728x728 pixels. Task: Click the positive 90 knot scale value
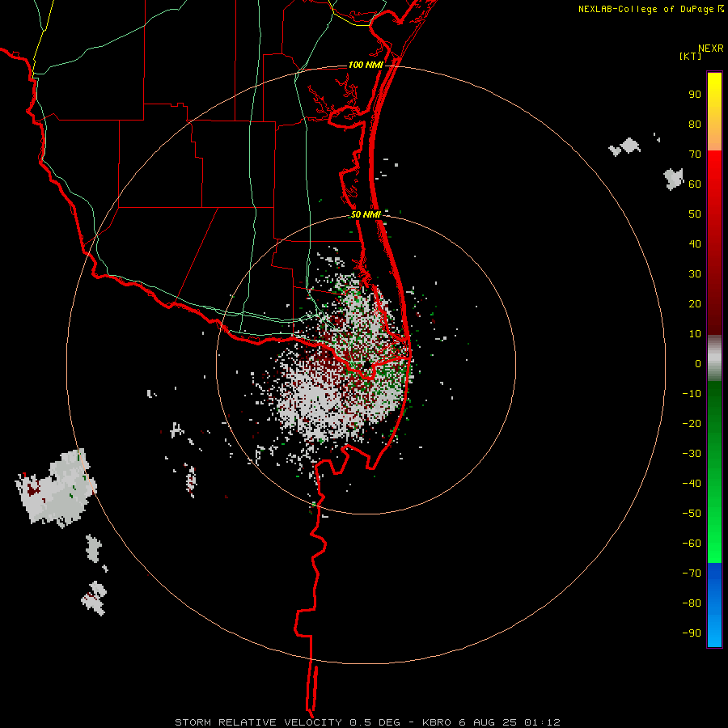coord(695,95)
